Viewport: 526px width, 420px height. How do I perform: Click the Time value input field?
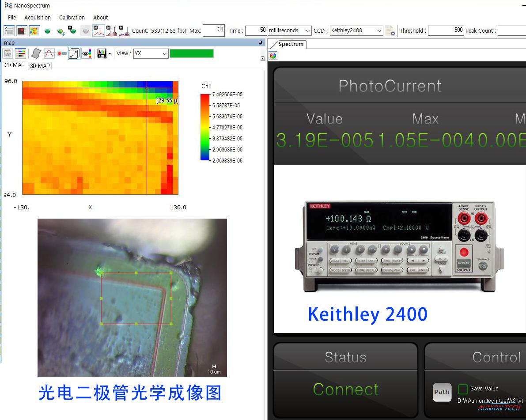[256, 30]
